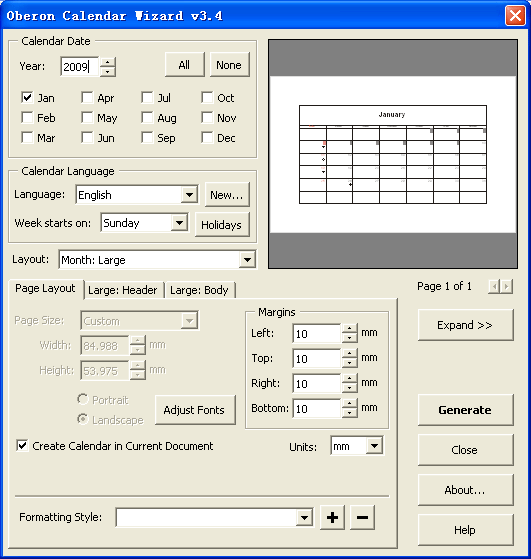Screen dimensions: 531x559
Task: Click the January calendar preview thumbnail
Action: 393,154
